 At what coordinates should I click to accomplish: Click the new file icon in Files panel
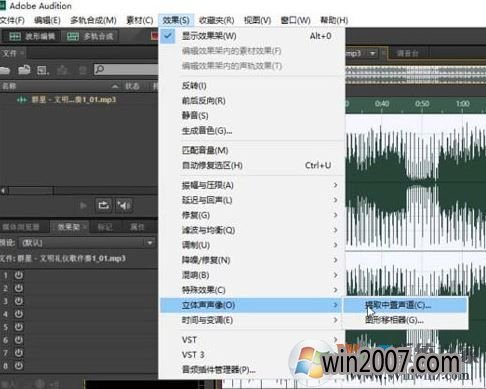(43, 70)
